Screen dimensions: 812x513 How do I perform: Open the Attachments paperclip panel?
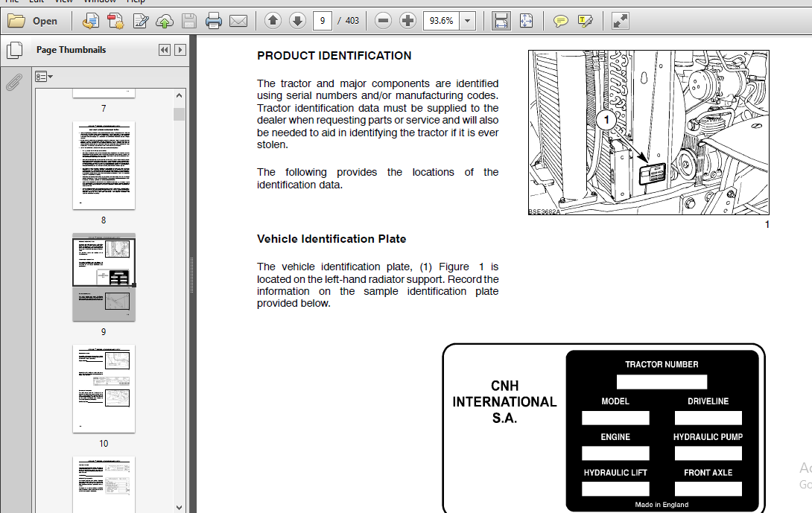click(14, 83)
